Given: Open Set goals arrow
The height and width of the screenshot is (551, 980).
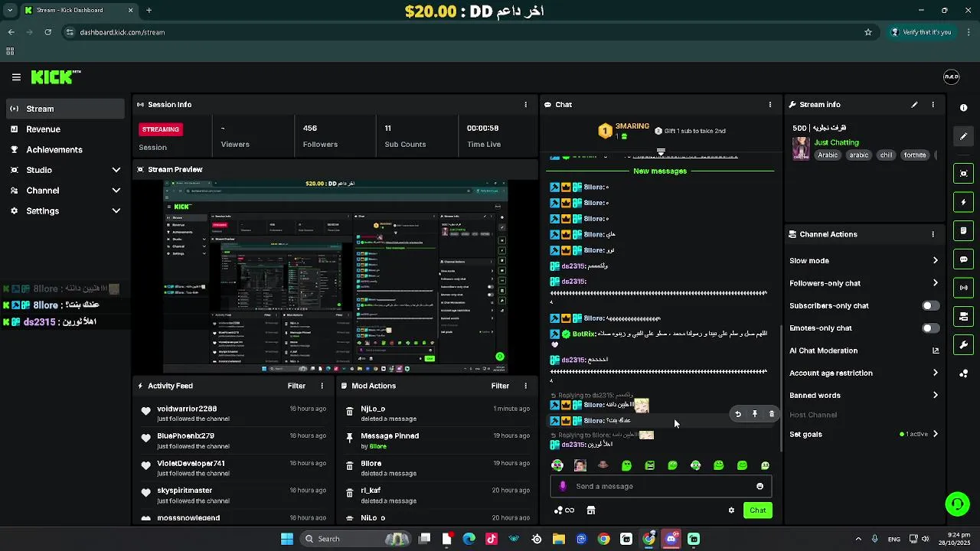Looking at the screenshot, I should click(935, 434).
